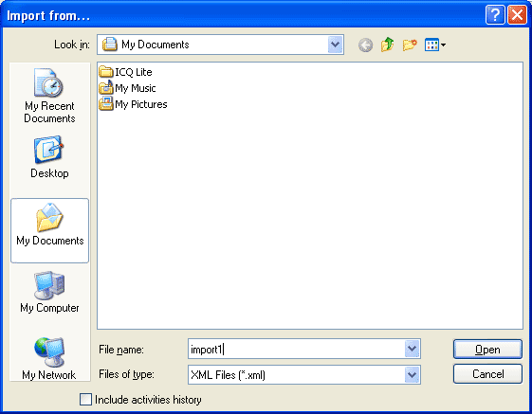Click the Cancel button
532x414 pixels.
[x=487, y=374]
